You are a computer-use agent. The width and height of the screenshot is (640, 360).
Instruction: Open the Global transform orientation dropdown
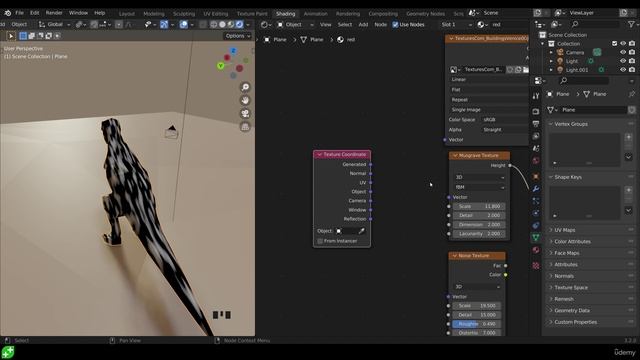tap(55, 24)
